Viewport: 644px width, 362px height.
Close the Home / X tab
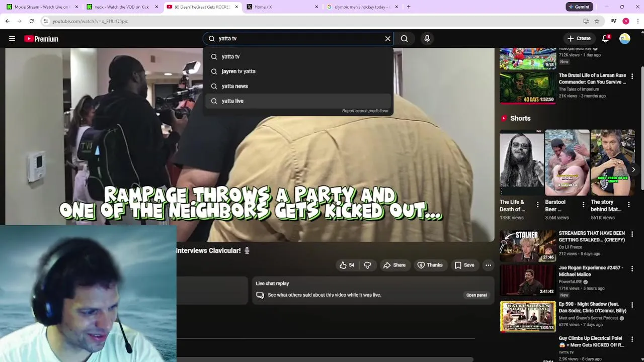(316, 7)
